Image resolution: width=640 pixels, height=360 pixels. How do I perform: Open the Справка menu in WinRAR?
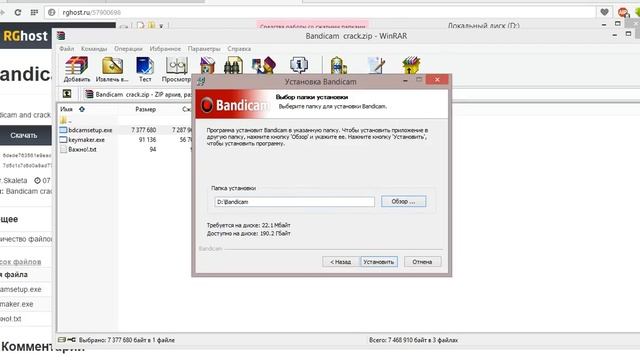(x=239, y=49)
